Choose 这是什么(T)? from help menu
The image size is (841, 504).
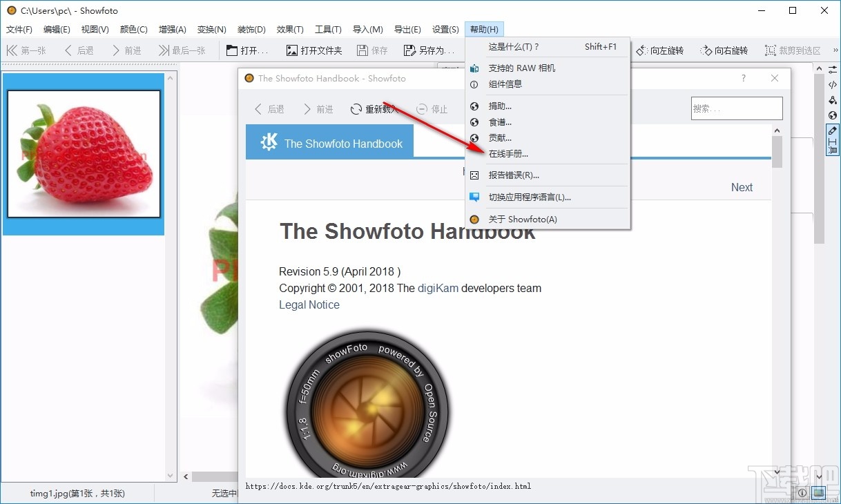tap(548, 47)
